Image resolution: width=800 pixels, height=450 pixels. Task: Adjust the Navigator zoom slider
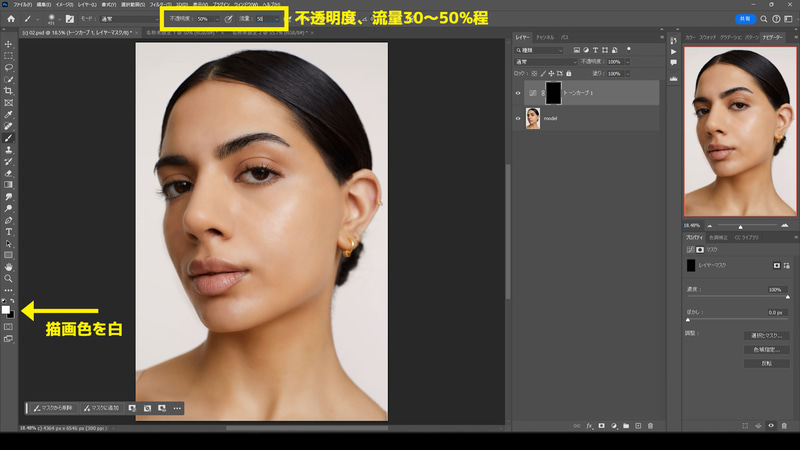[740, 226]
